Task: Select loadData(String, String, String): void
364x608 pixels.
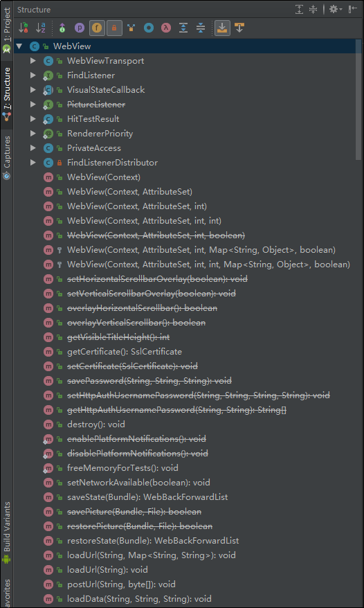Action: pos(139,599)
